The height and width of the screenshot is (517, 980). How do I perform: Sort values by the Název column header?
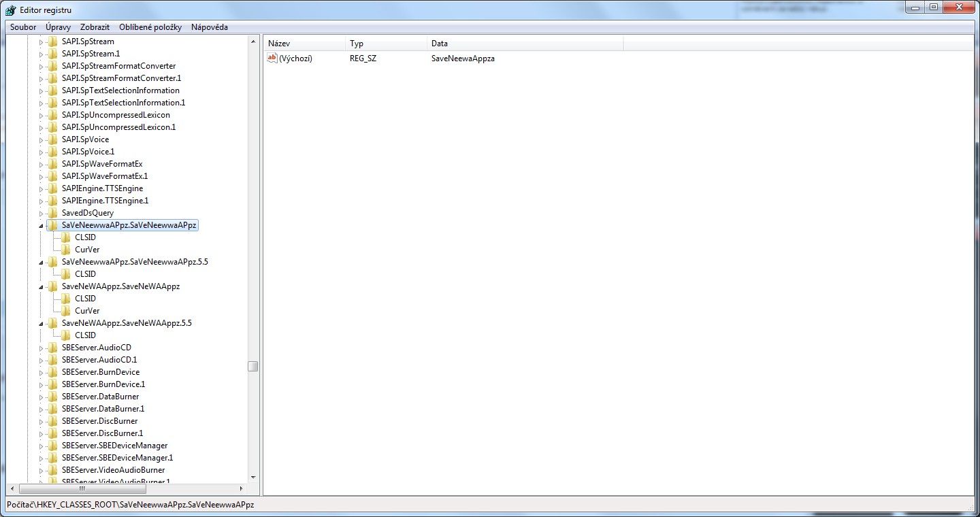point(304,44)
